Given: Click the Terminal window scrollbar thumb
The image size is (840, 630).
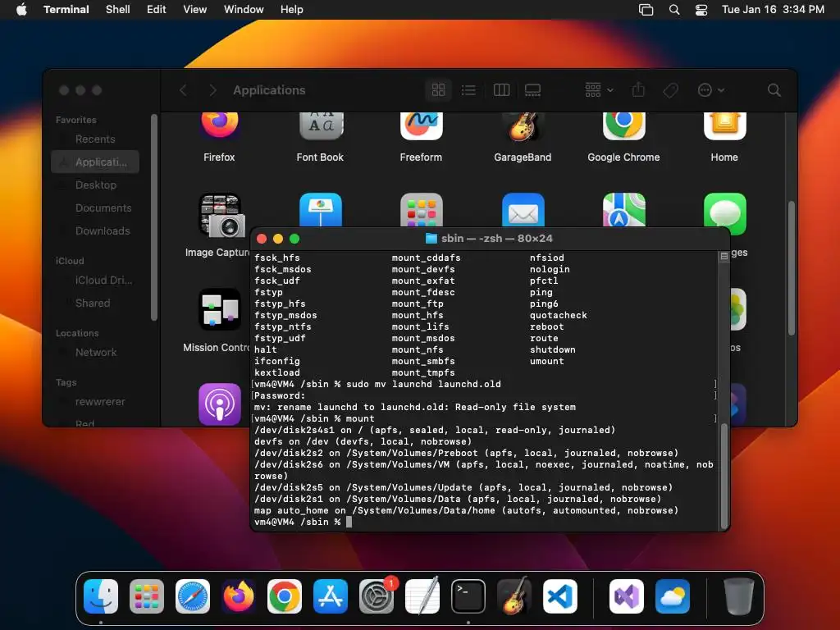Looking at the screenshot, I should pyautogui.click(x=724, y=476).
